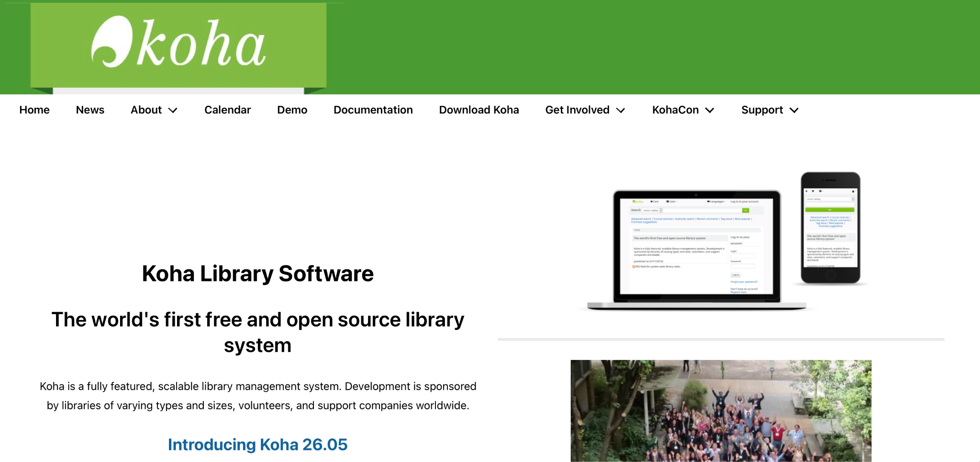Expand the KohaCon dropdown chevron
The width and height of the screenshot is (980, 462).
coord(710,111)
